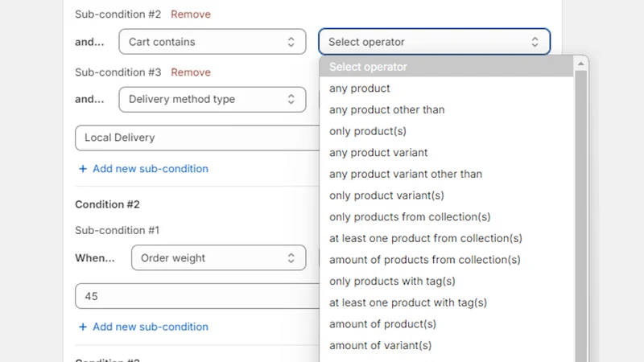This screenshot has width=644, height=362.
Task: Open the Delivery method type dropdown
Action: pyautogui.click(x=213, y=99)
